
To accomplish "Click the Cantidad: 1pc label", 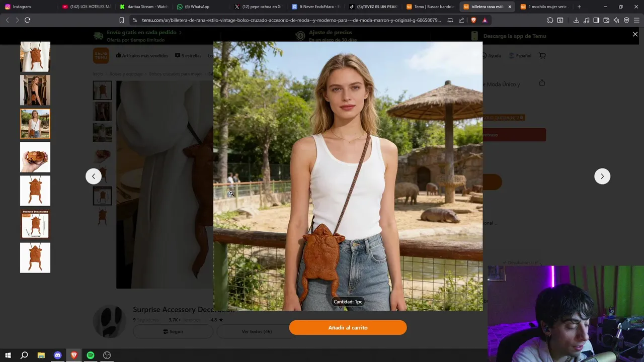I will coord(348,302).
